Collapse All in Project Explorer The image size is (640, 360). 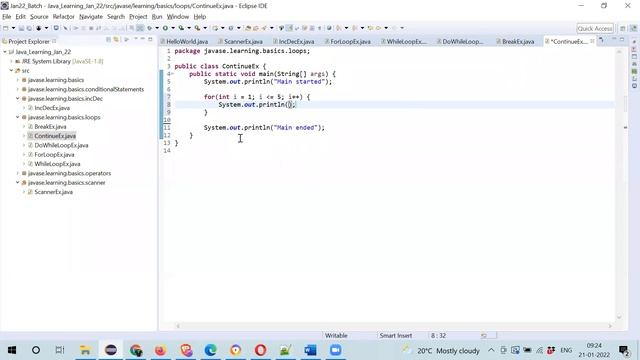(109, 40)
